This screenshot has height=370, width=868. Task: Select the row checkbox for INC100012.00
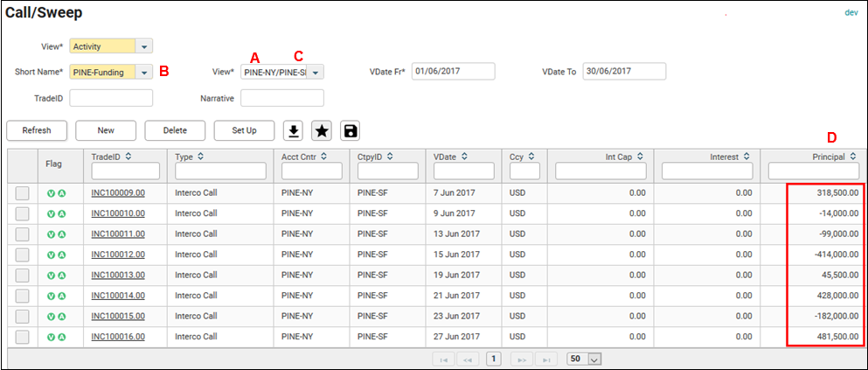(x=23, y=255)
